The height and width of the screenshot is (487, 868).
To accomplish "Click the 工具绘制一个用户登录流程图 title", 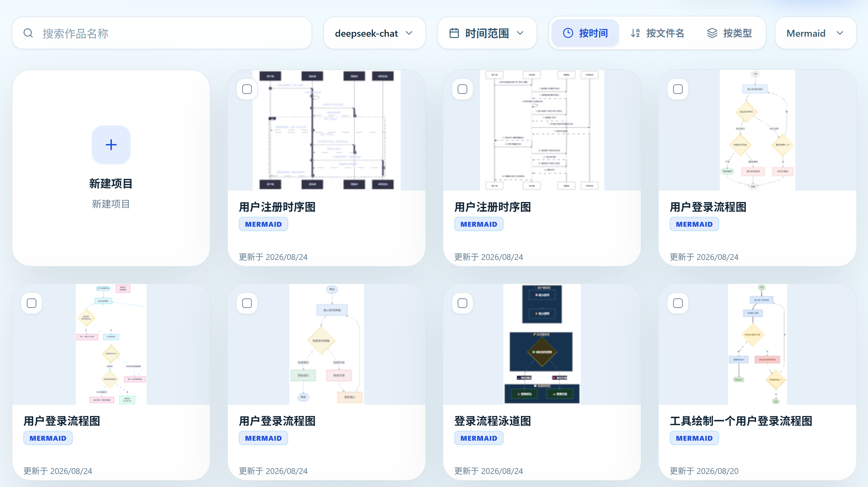I will pos(741,421).
